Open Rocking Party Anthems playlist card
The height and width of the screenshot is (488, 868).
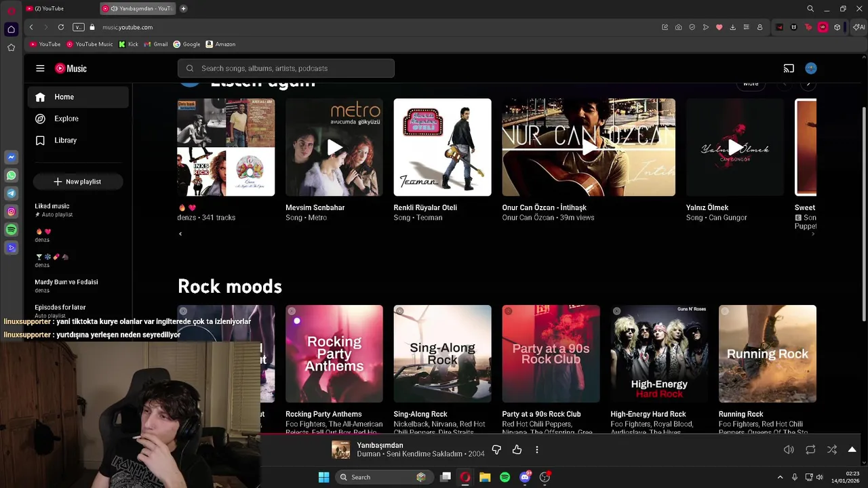(334, 354)
